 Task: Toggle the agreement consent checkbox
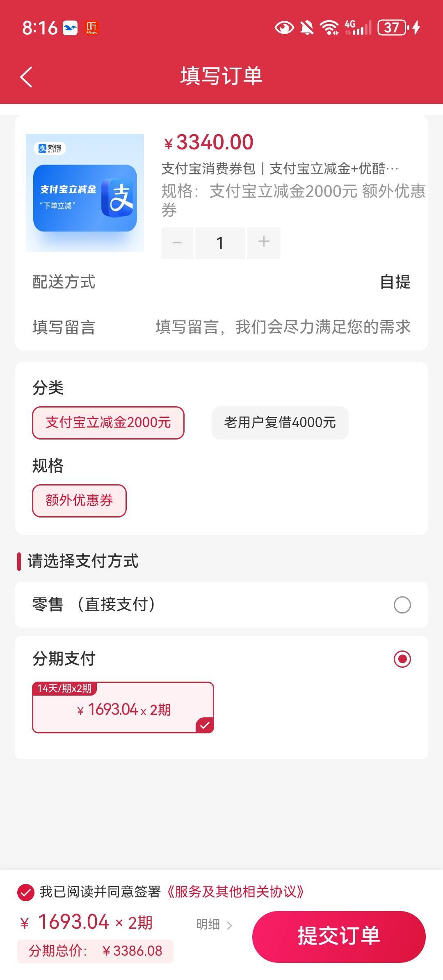tap(26, 892)
